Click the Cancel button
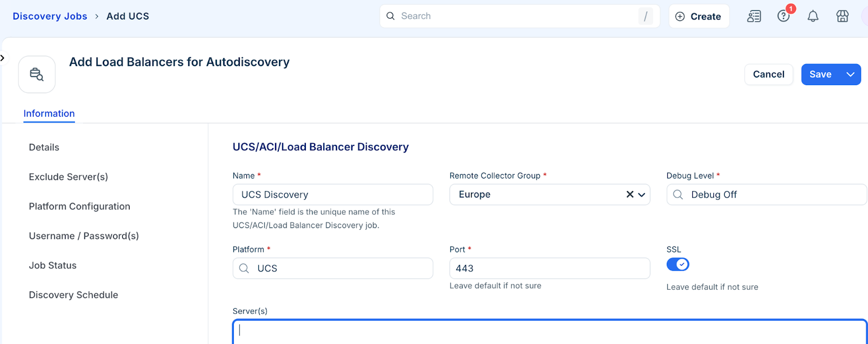This screenshot has height=344, width=868. click(x=769, y=74)
